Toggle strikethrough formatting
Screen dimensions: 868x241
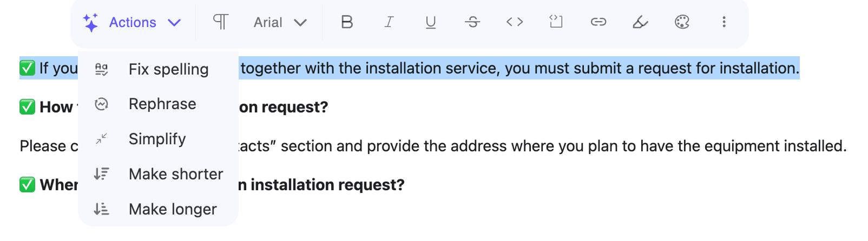pos(472,22)
